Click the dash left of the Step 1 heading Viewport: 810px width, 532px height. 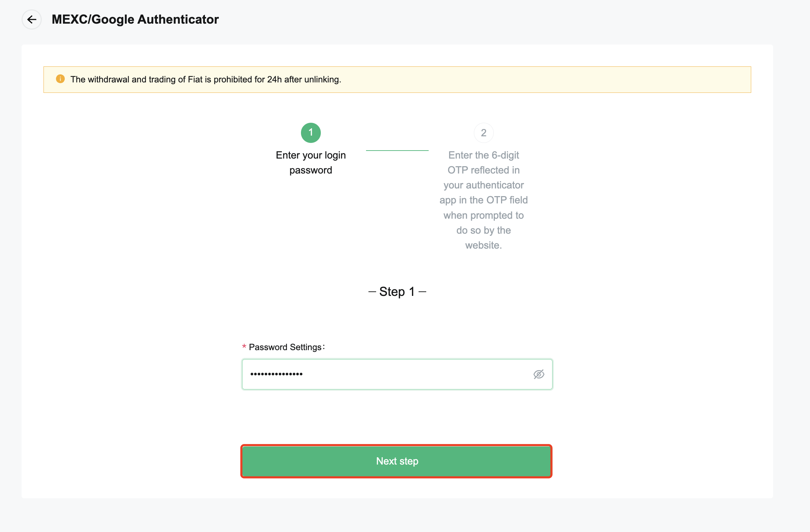point(372,292)
